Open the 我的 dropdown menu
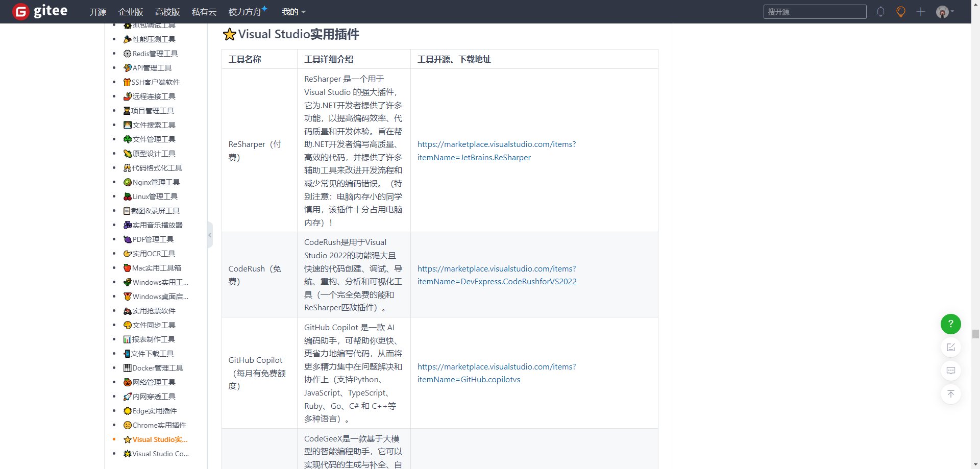 (x=293, y=12)
